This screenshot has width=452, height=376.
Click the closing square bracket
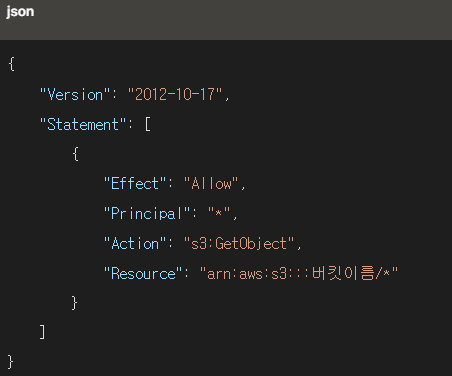(42, 332)
